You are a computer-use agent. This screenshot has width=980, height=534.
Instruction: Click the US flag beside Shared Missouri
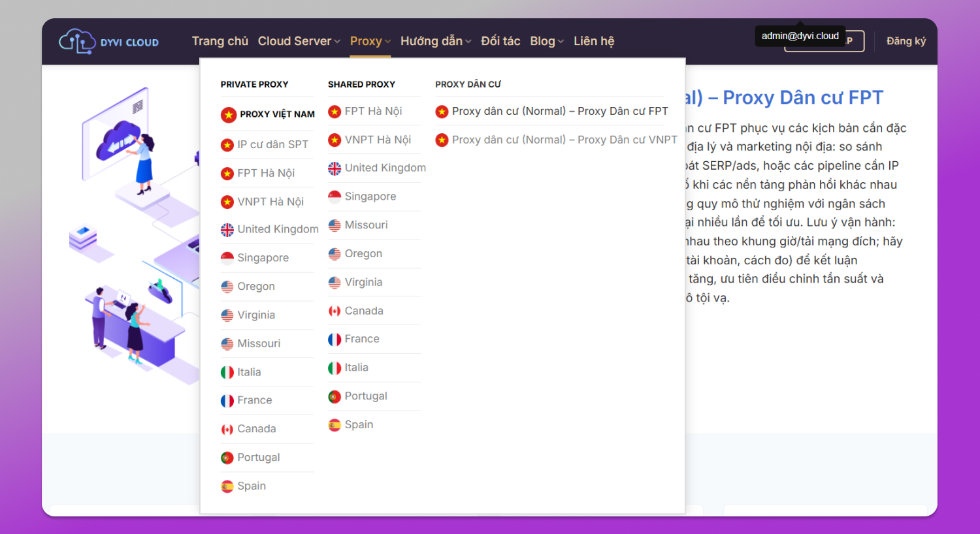[x=335, y=225]
